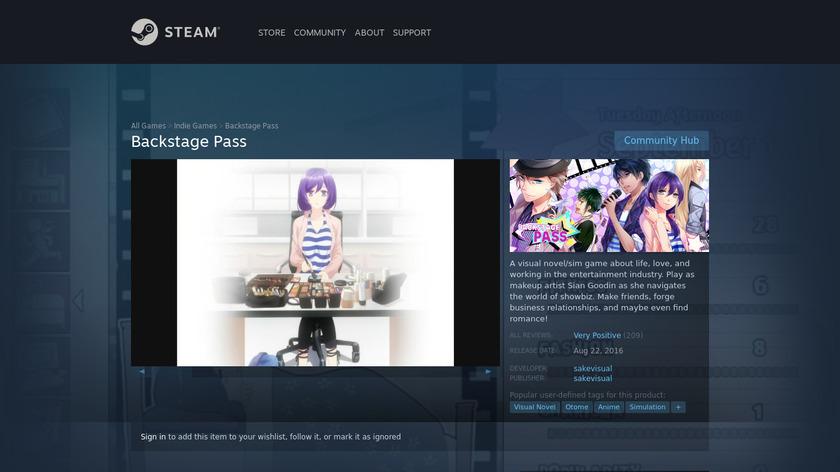Show next screenshot with right arrow

click(488, 371)
